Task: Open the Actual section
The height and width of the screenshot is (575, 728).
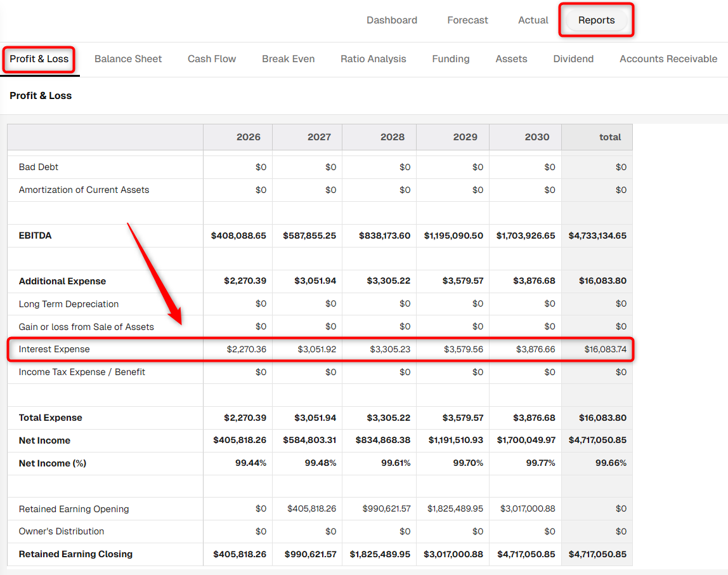Action: point(533,20)
